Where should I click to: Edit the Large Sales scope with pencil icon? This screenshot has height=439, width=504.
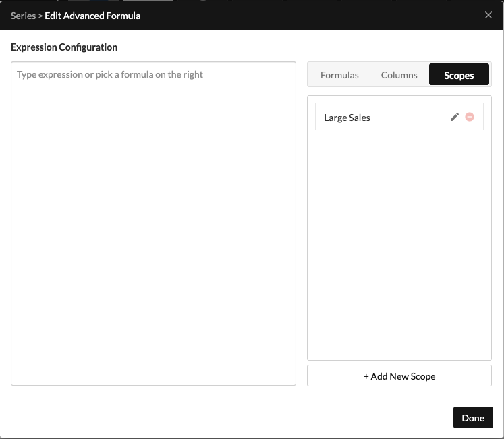455,117
